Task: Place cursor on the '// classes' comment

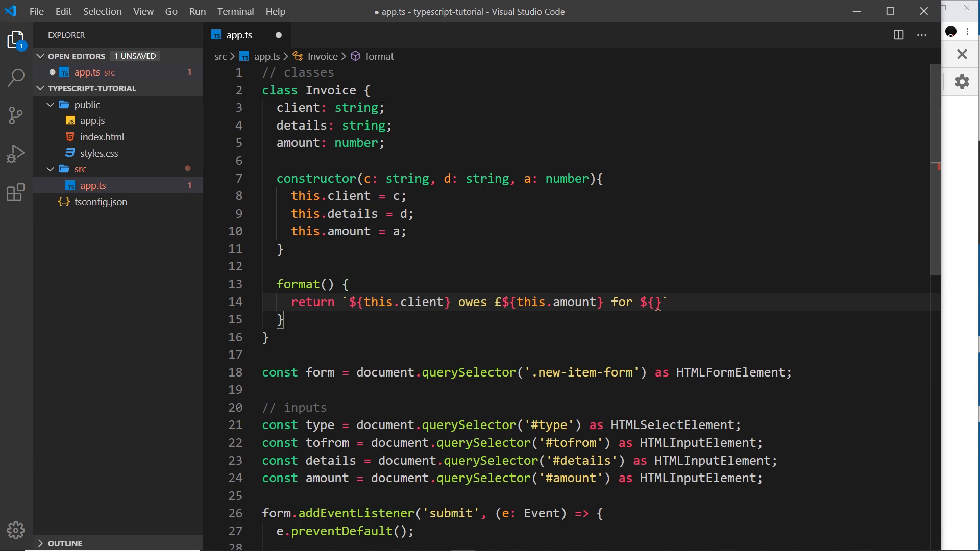Action: (x=298, y=72)
